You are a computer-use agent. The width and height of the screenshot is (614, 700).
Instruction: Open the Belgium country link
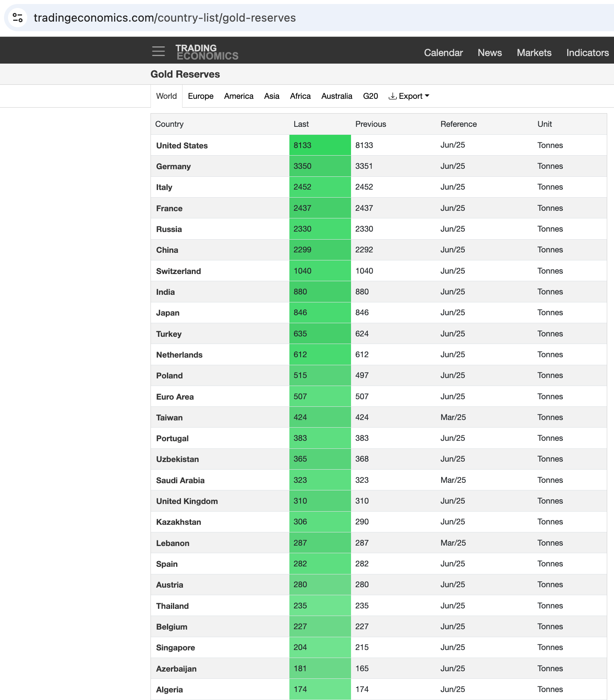(x=172, y=627)
